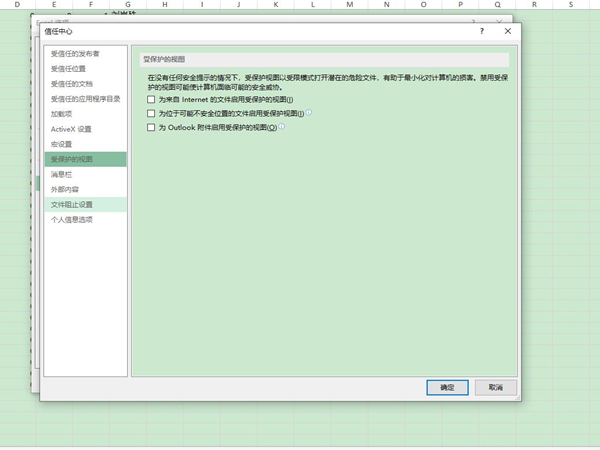Toggle protected view for unsafe locations checkbox

click(151, 113)
